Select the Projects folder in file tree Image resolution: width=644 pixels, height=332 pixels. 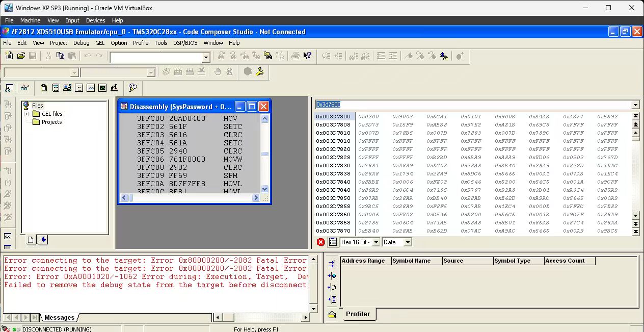51,122
